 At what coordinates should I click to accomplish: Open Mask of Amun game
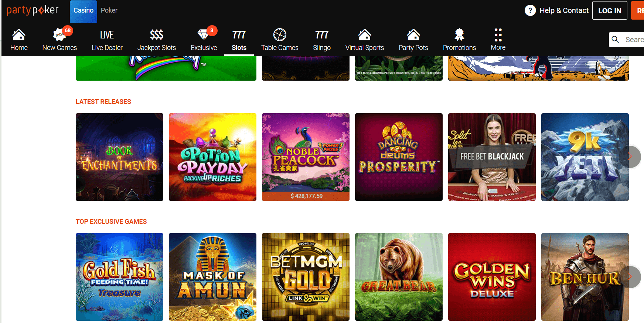click(x=212, y=277)
